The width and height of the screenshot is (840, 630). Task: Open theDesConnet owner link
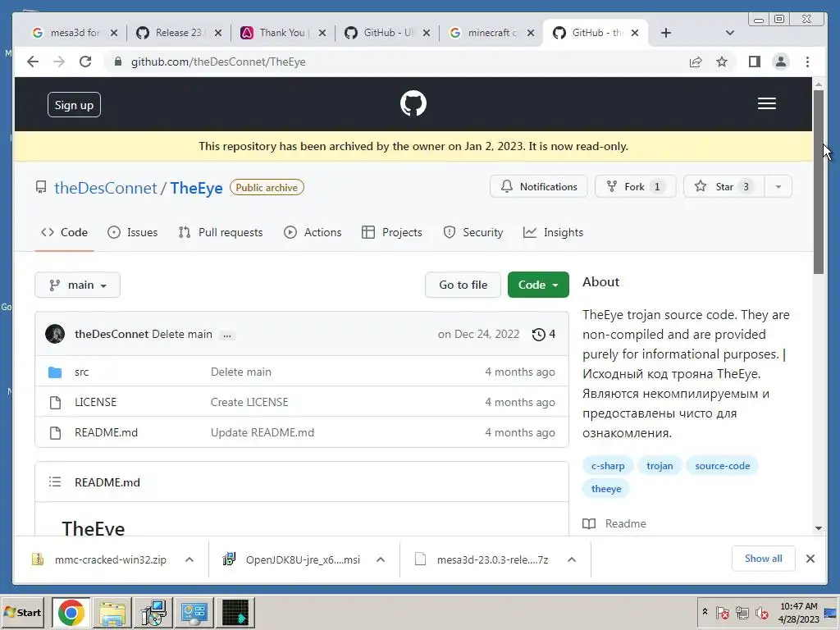106,188
